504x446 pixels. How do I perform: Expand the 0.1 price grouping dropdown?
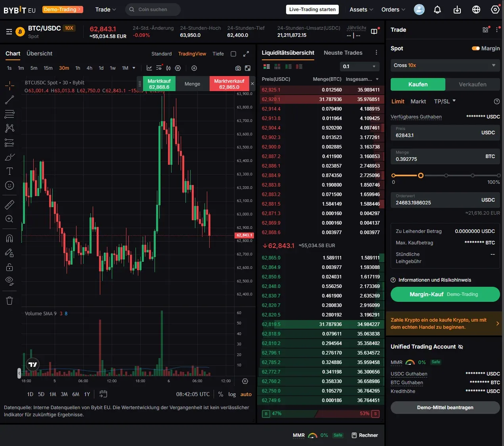(x=359, y=67)
